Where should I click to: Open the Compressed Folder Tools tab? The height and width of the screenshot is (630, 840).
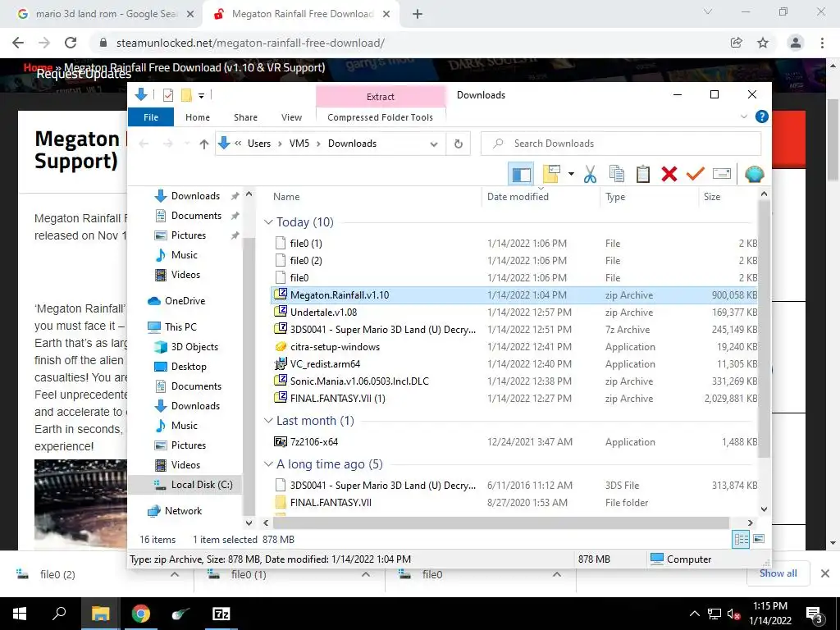point(381,117)
